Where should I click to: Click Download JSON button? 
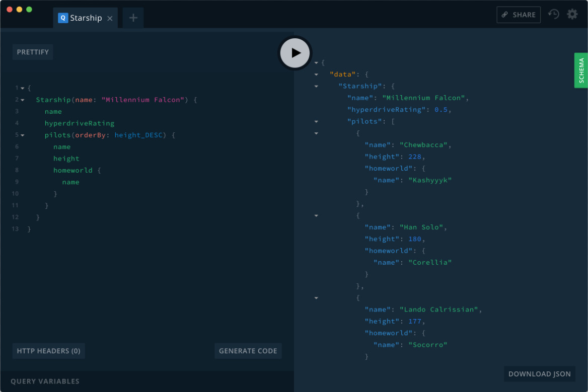[539, 374]
